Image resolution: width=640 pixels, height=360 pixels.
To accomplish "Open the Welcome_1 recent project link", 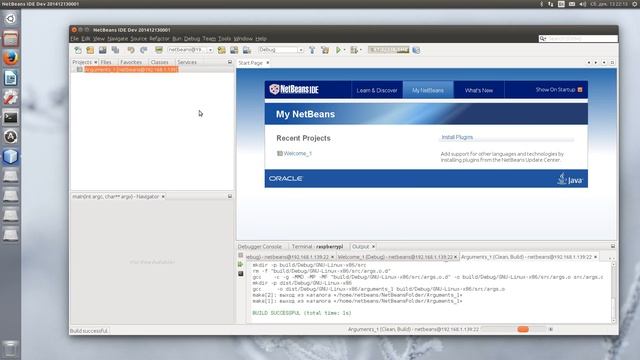I will coord(298,153).
